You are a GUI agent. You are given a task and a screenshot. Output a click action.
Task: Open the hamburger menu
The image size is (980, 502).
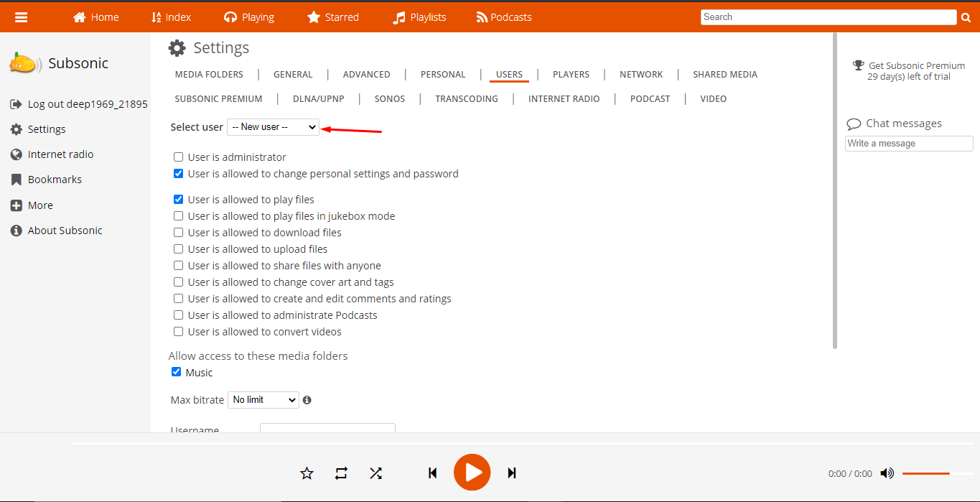click(x=21, y=17)
